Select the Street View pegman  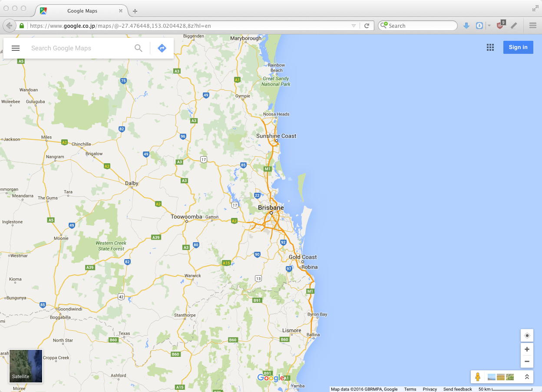478,377
